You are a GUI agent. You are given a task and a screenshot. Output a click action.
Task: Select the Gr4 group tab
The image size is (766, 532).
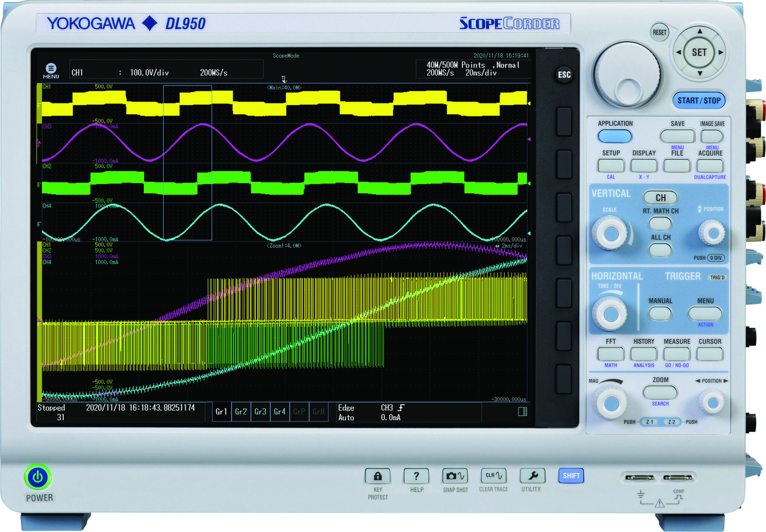(280, 411)
